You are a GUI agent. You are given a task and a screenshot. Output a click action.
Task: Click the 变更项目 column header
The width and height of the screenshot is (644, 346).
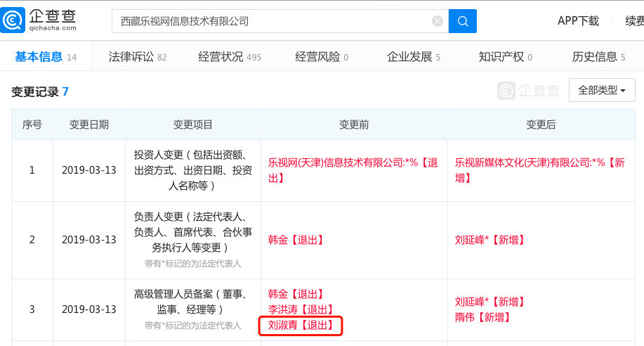point(193,124)
